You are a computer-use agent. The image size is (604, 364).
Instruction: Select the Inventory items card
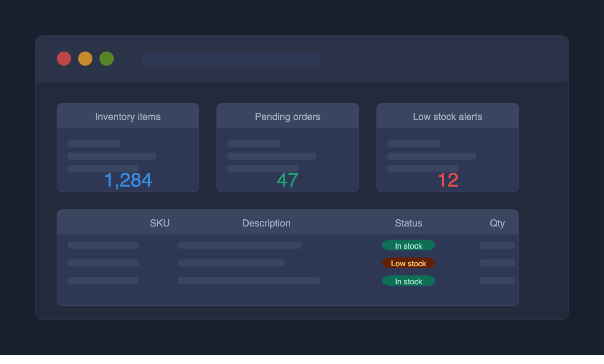(x=128, y=147)
